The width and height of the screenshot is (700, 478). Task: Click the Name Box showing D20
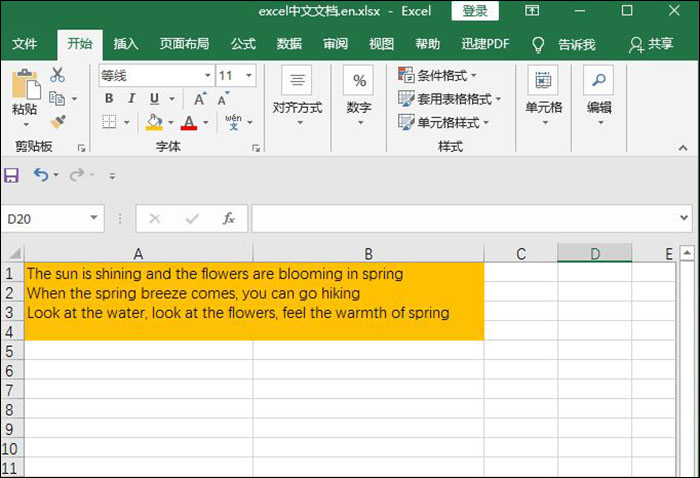point(45,218)
